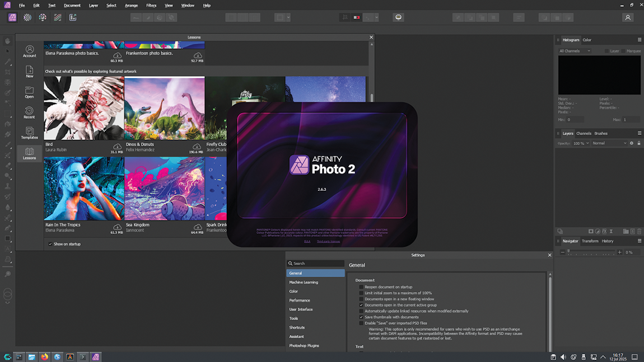The height and width of the screenshot is (362, 644).
Task: Select Performance in Settings list
Action: (300, 300)
